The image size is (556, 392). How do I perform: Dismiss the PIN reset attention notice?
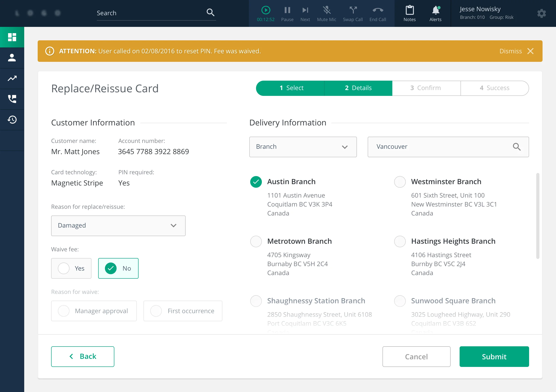(510, 51)
